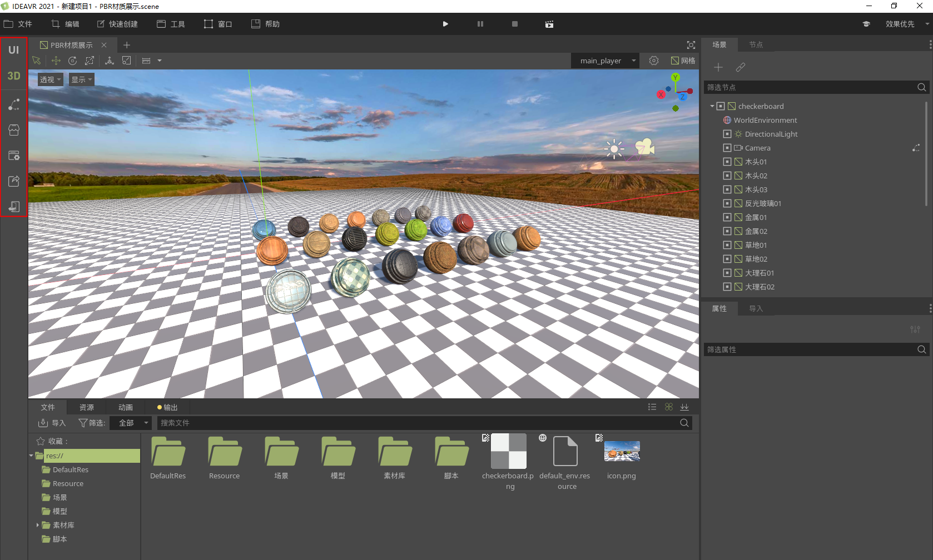Toggle visibility of checkerboard node
Image resolution: width=933 pixels, height=560 pixels.
tap(721, 106)
